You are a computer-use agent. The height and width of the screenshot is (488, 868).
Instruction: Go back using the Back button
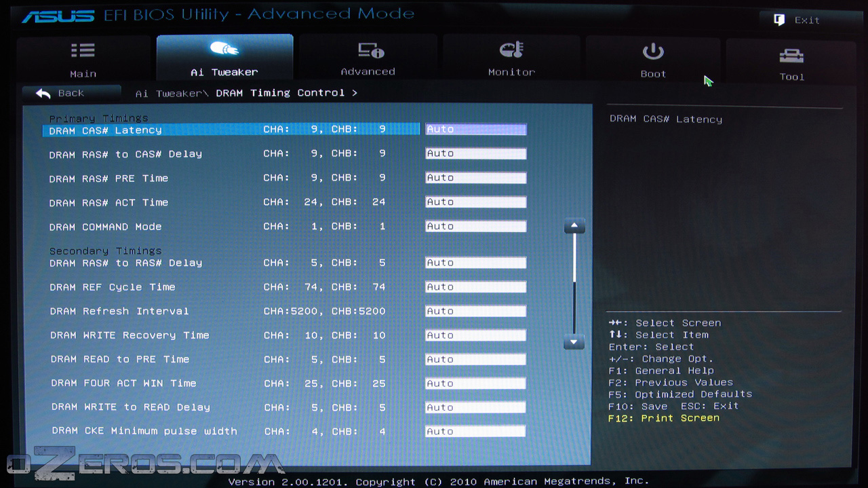click(71, 93)
